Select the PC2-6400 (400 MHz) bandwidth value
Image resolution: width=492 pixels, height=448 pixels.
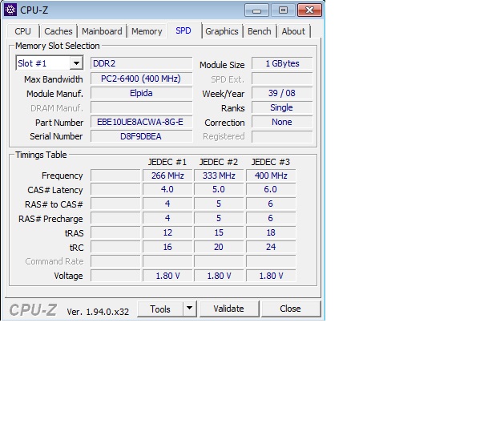point(142,79)
